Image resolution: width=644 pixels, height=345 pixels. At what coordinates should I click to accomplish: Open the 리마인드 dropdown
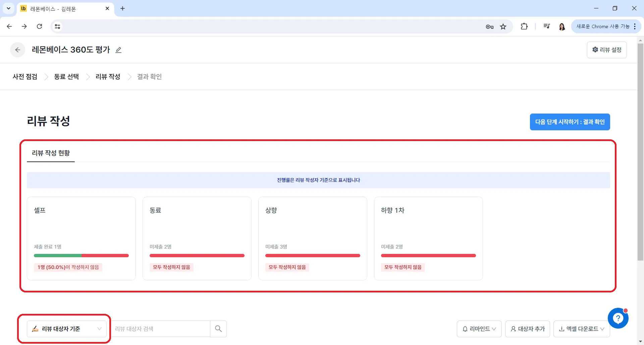(479, 329)
